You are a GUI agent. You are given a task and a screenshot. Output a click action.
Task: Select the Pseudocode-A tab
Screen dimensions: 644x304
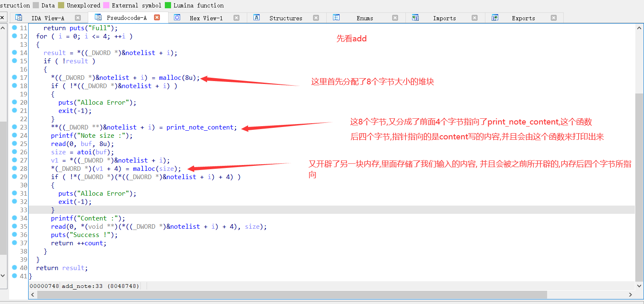[x=126, y=18]
